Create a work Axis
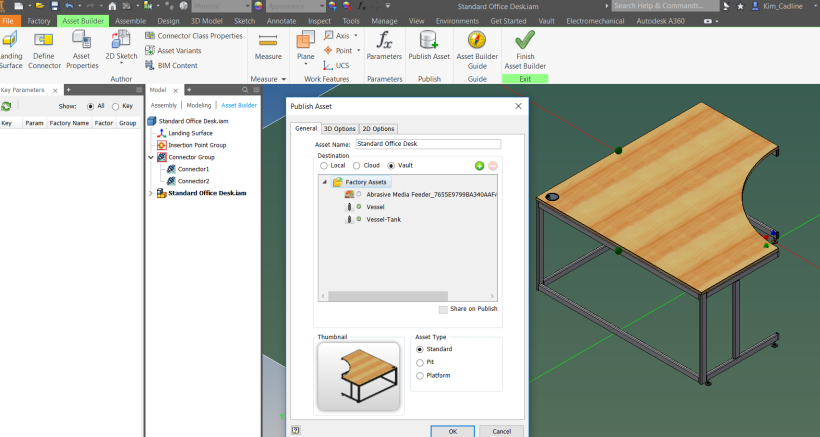This screenshot has height=437, width=820. click(337, 36)
